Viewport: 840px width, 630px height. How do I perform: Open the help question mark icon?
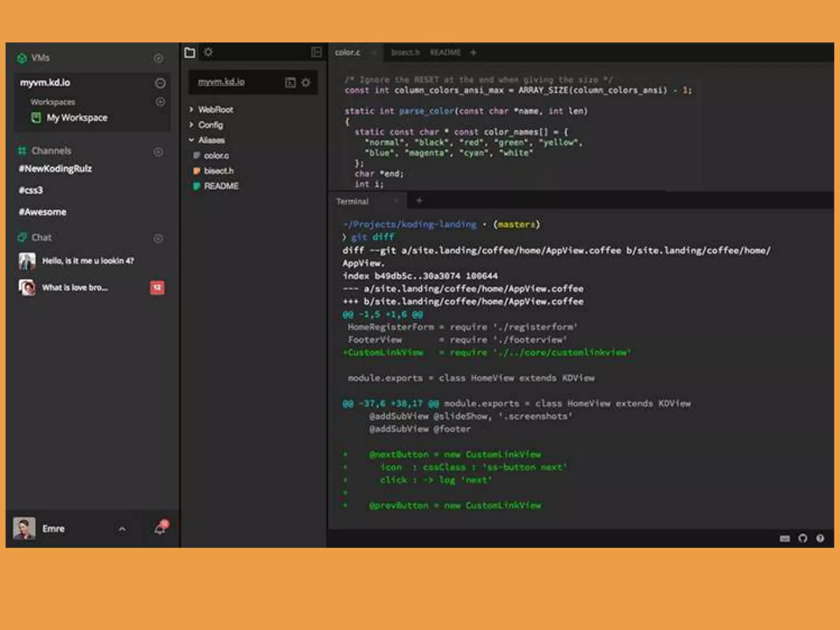coord(820,538)
